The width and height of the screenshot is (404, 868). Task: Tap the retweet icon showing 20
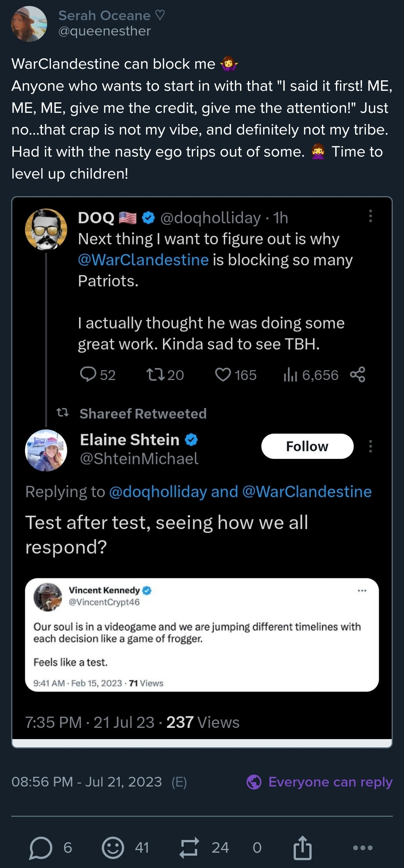[155, 374]
